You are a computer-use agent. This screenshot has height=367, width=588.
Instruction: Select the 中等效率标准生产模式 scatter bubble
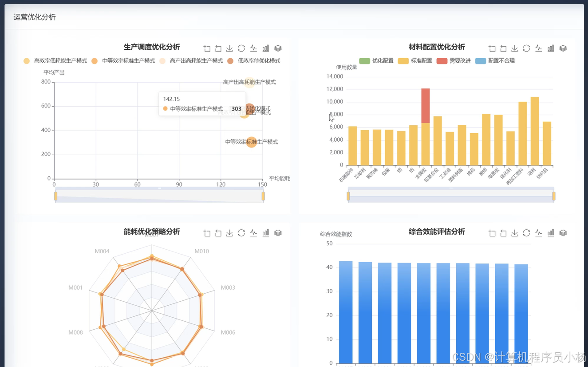tap(252, 142)
